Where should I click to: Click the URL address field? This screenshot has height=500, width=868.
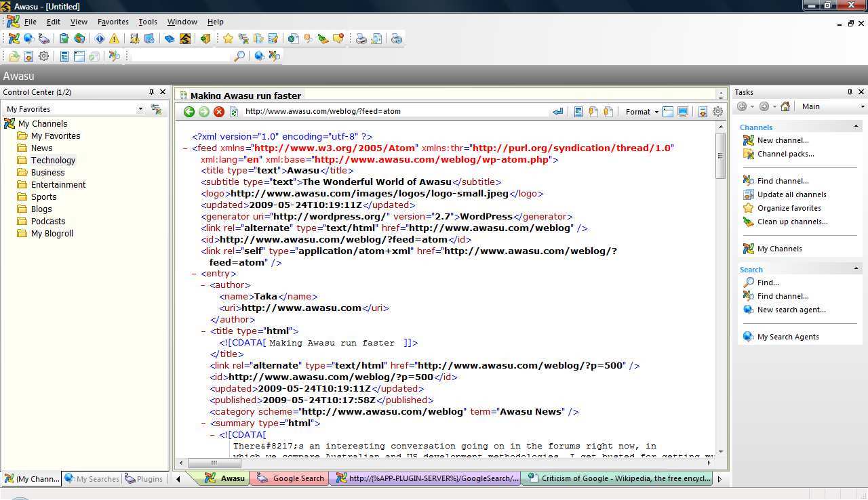[395, 112]
